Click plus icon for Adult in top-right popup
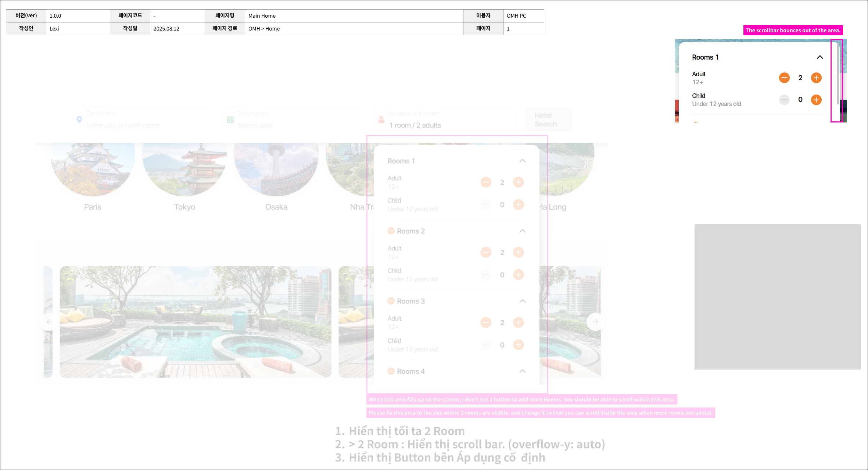Screen dimensions: 868x470 816,78
